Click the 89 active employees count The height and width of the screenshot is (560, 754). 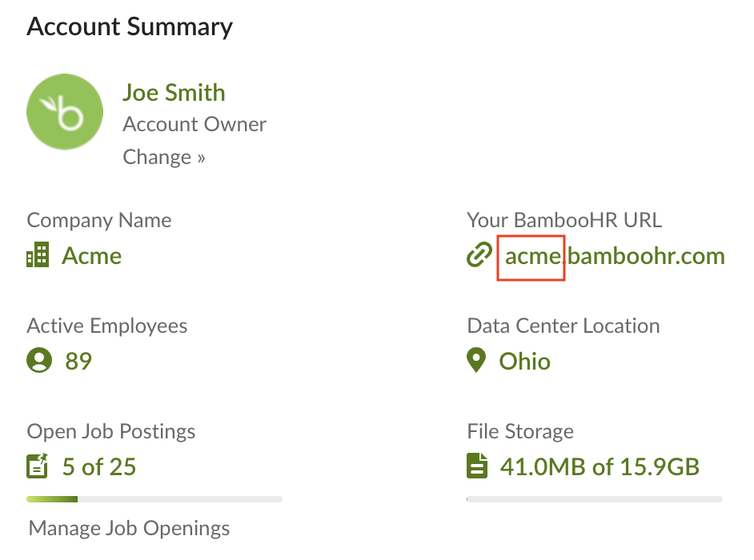79,361
